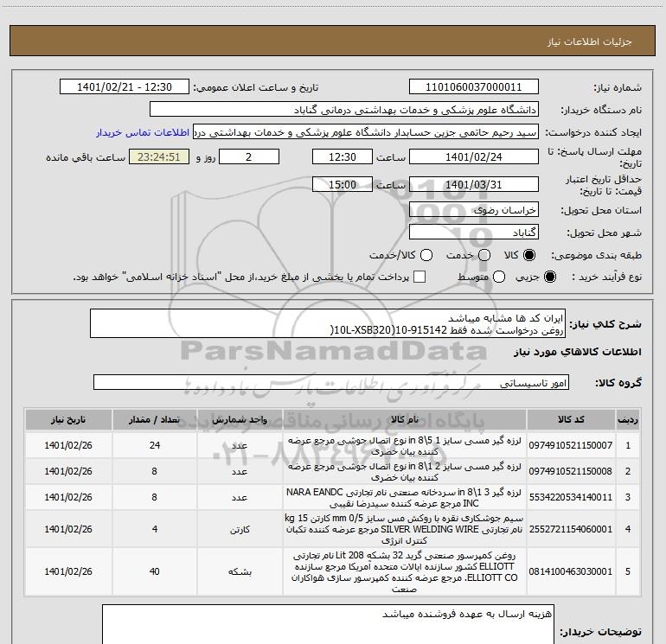Toggle the Islamic treasury payment checkbox

(419, 277)
